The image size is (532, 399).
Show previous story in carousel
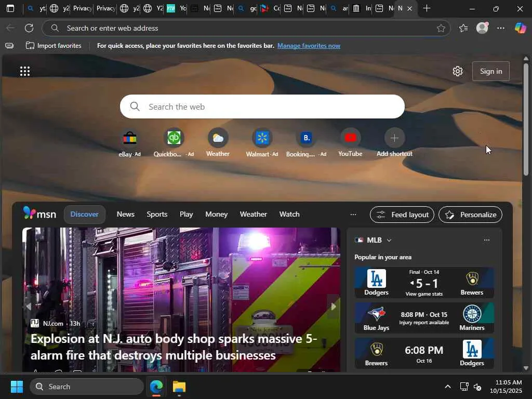pyautogui.click(x=29, y=307)
